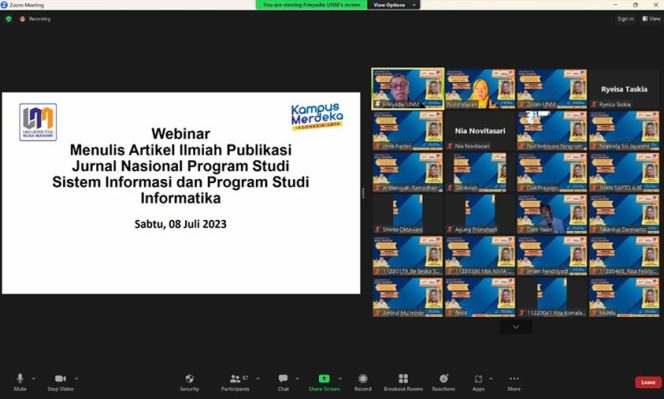Start recording with the Record button
The width and height of the screenshot is (664, 399).
(x=363, y=382)
